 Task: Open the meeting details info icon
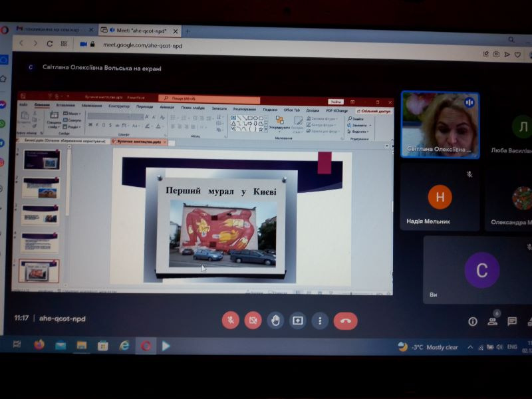coord(473,321)
